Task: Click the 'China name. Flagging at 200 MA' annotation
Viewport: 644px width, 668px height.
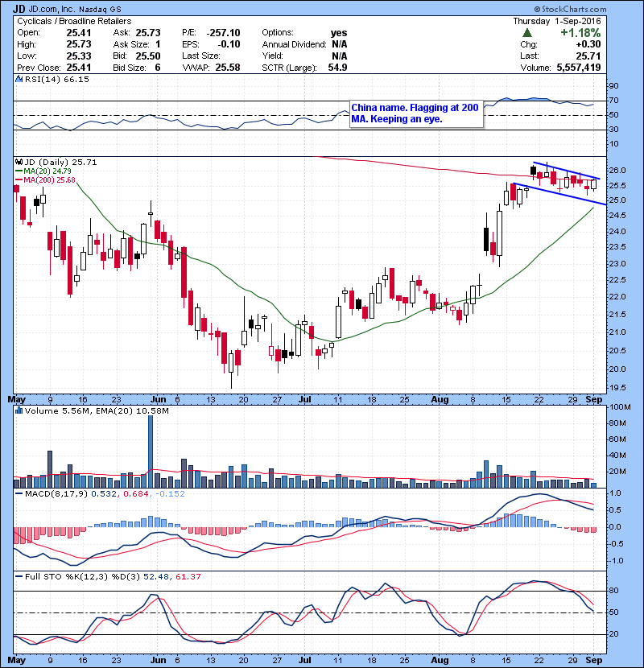Action: point(416,113)
